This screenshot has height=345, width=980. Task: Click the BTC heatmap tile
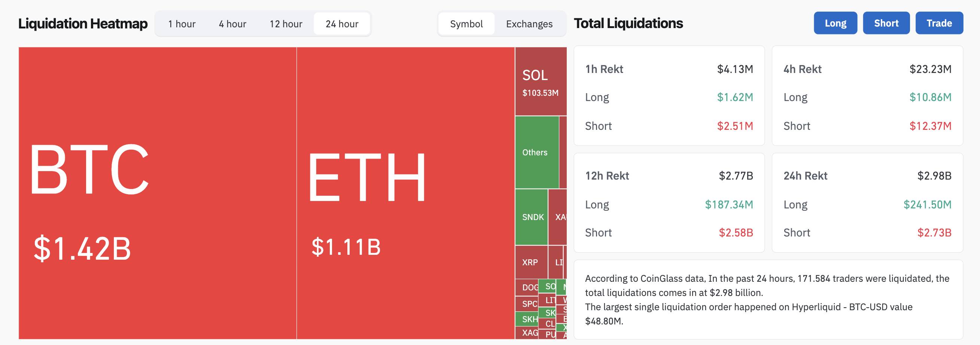pos(158,193)
